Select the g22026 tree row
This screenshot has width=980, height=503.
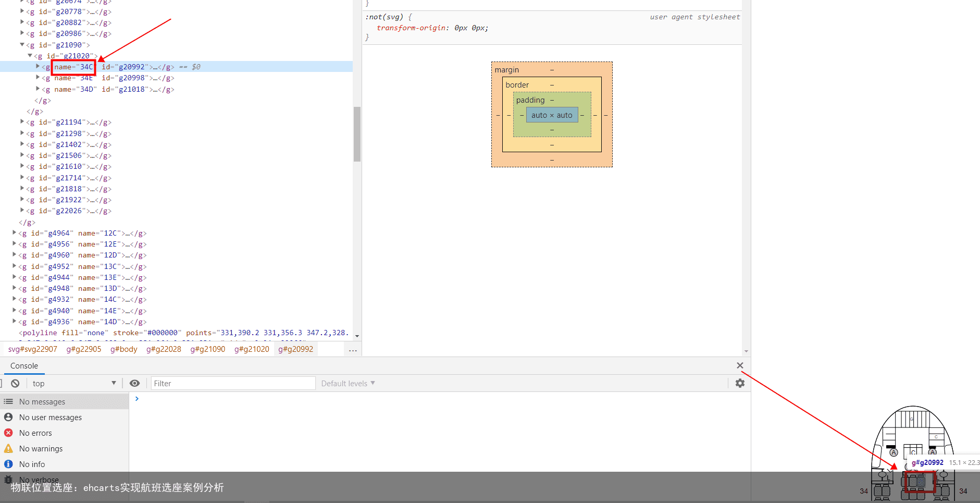tap(68, 211)
